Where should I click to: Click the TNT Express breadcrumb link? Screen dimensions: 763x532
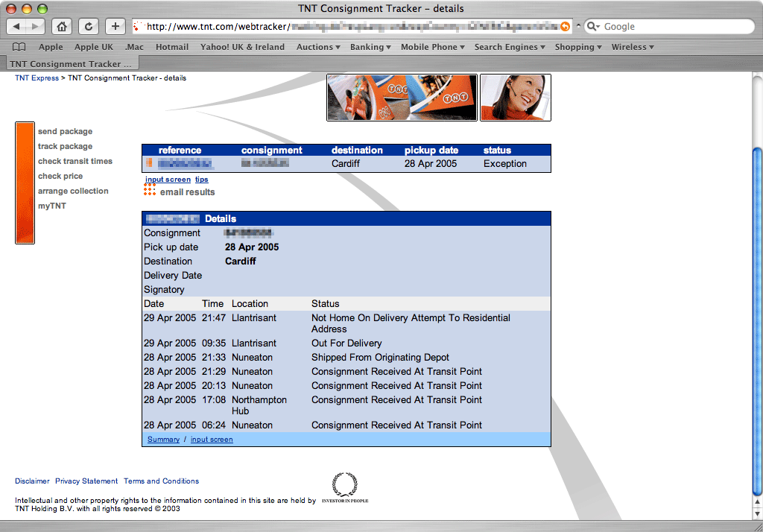coord(37,78)
